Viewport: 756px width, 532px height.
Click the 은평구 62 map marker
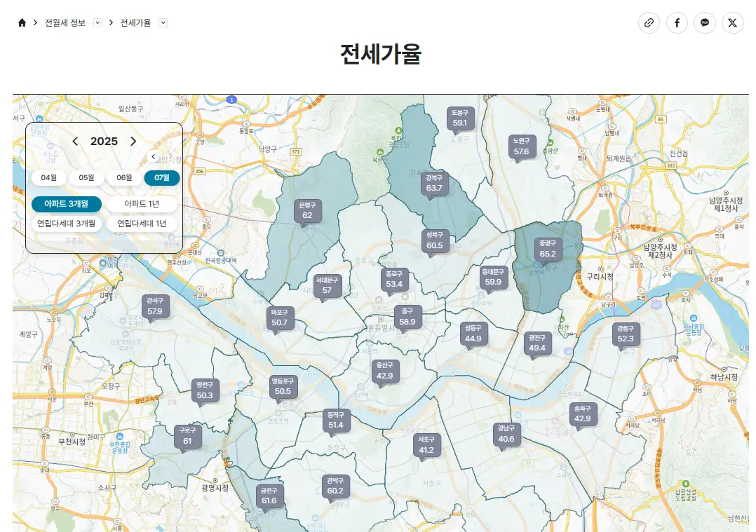pyautogui.click(x=306, y=212)
